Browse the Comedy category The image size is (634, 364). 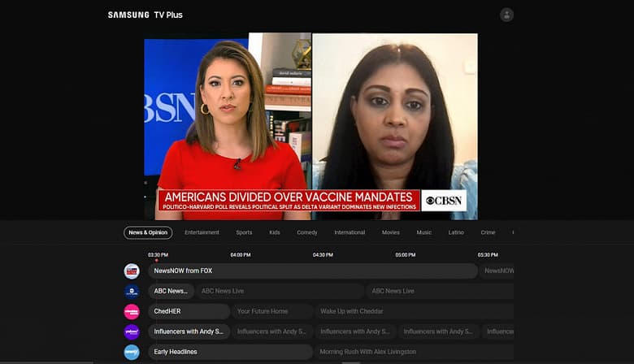coord(307,232)
